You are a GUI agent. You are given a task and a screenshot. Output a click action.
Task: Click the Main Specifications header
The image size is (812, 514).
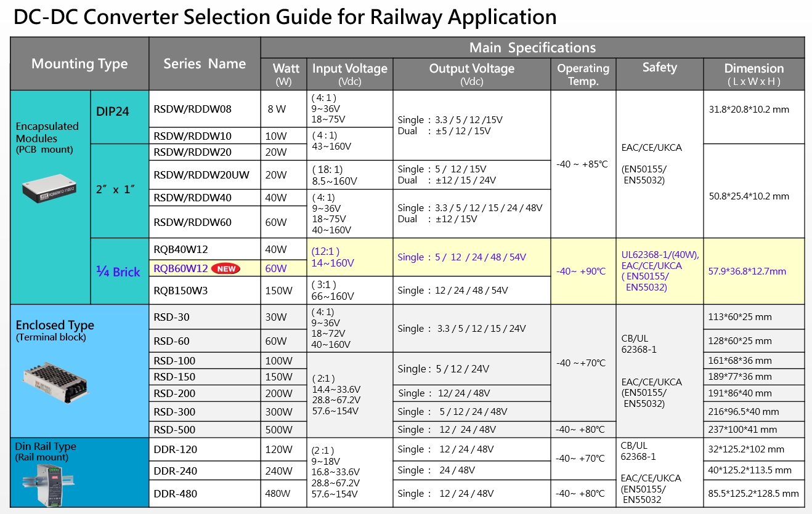pyautogui.click(x=532, y=48)
